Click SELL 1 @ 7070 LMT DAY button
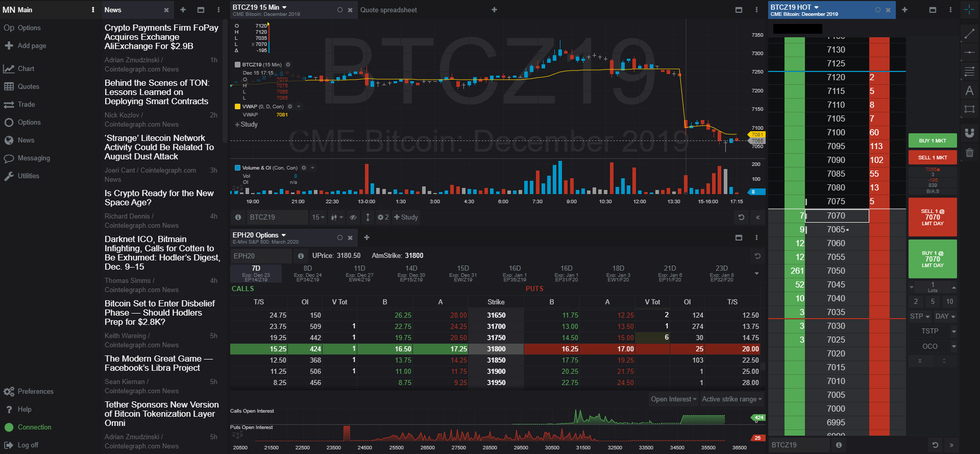 click(x=933, y=217)
